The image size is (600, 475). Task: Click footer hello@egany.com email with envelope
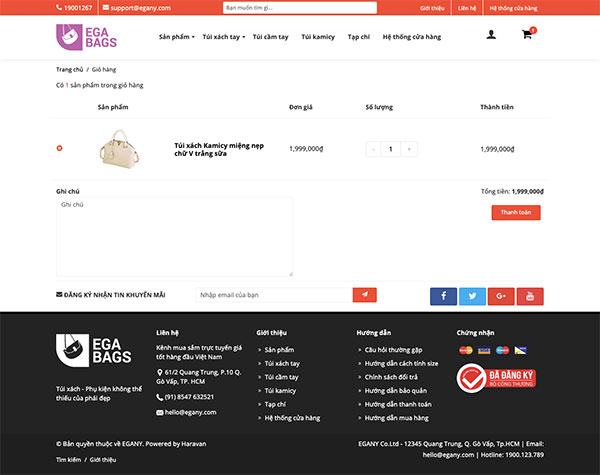coord(186,412)
